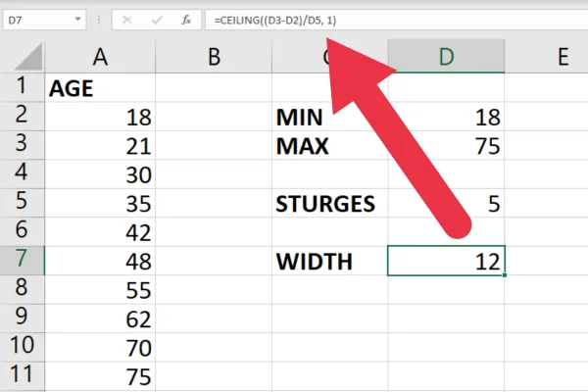The height and width of the screenshot is (392, 588).
Task: Select column D header
Action: pos(446,57)
